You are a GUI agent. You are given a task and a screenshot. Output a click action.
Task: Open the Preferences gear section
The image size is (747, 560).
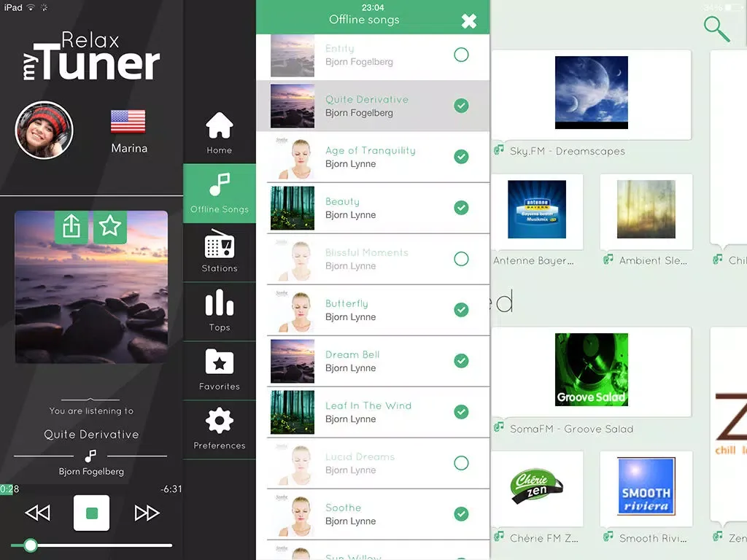[x=219, y=429]
